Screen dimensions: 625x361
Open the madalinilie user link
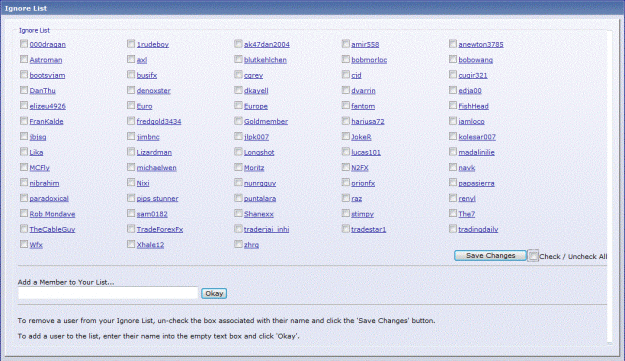476,153
